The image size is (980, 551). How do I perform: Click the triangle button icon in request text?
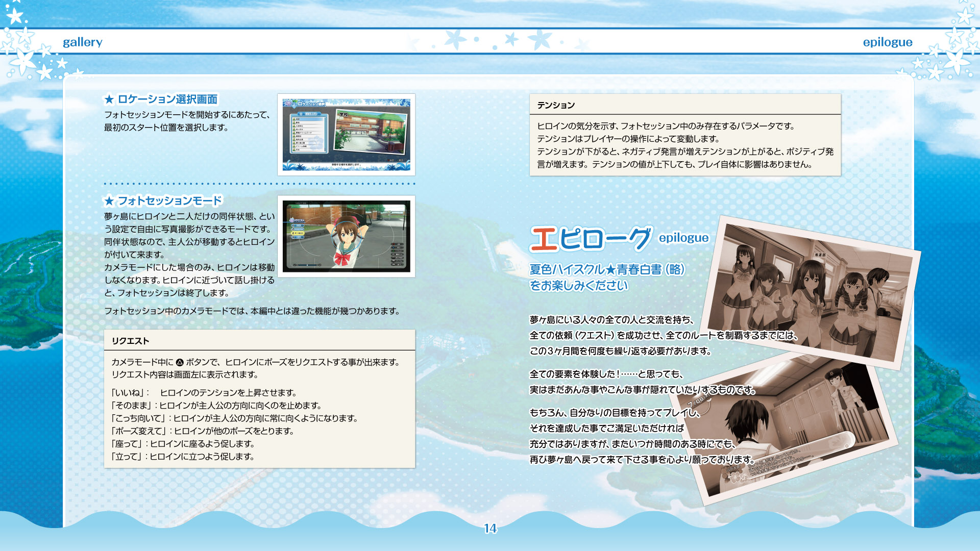[x=180, y=362]
